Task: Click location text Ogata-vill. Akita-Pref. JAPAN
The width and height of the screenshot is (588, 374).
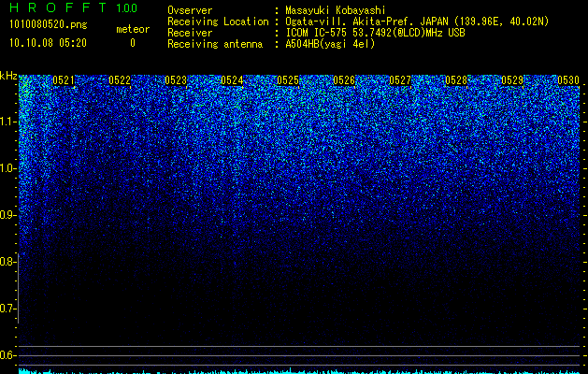Action: click(366, 22)
